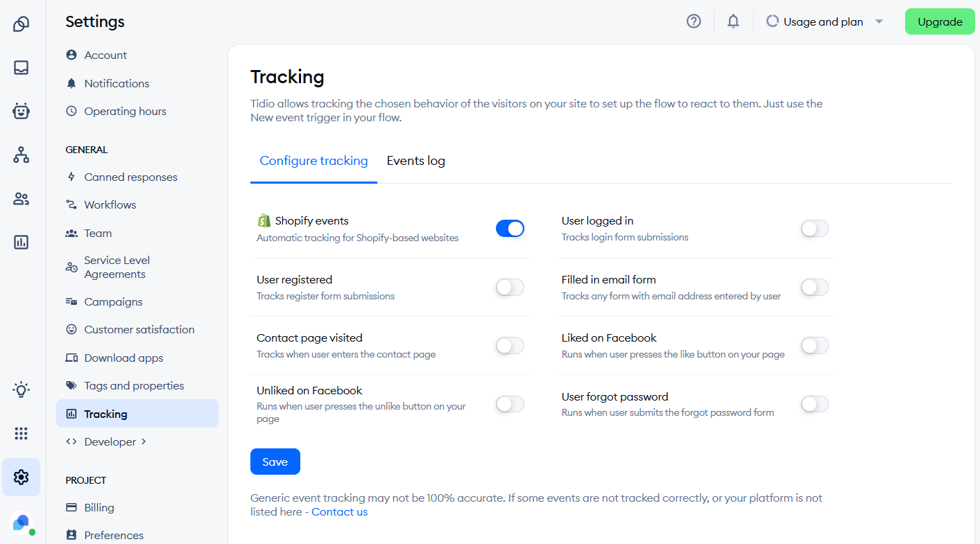Viewport: 980px width, 544px height.
Task: Open the chatbot face icon in sidebar
Action: [21, 111]
